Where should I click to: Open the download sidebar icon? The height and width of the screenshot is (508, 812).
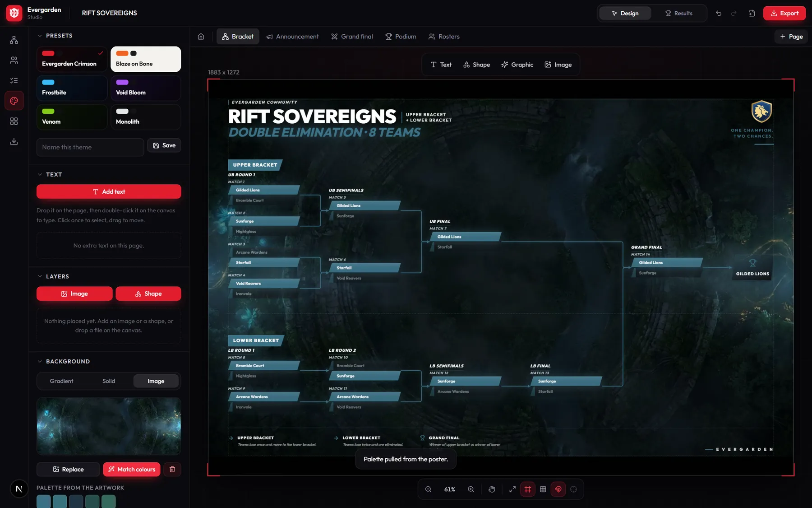(14, 141)
